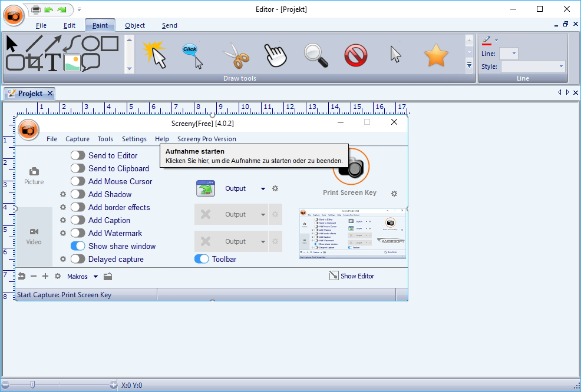Pick the crop tool
Screen dimensions: 581x392
point(35,63)
